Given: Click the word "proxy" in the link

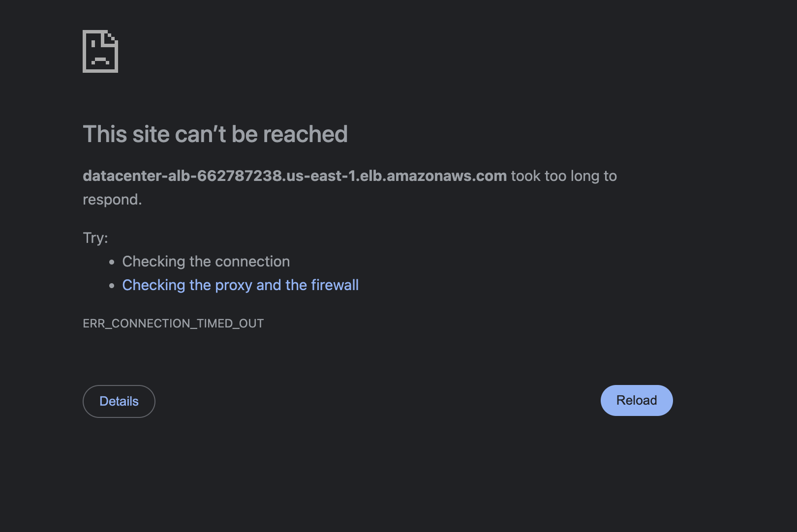Looking at the screenshot, I should coord(234,286).
